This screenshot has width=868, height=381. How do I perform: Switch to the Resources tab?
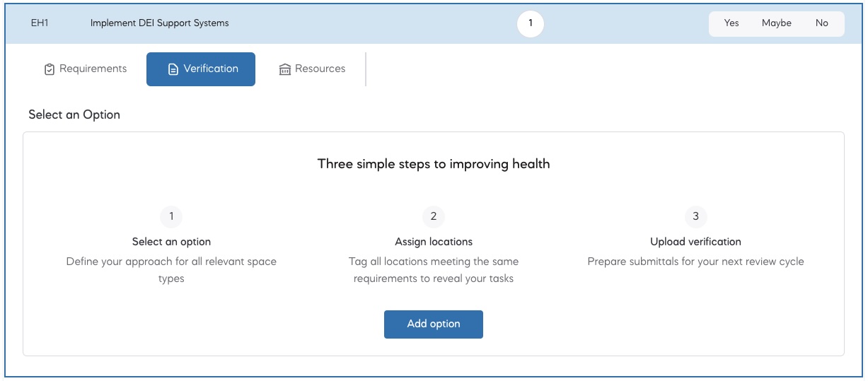coord(313,69)
